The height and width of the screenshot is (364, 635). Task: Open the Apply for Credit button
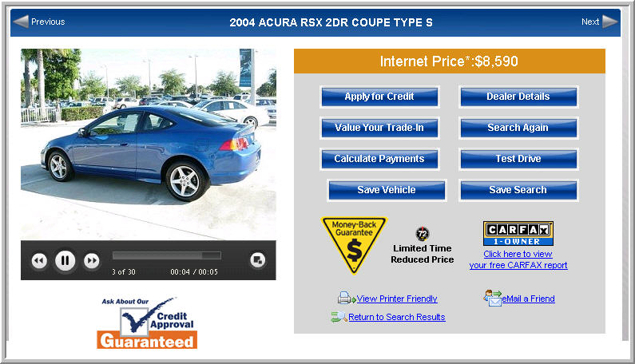pyautogui.click(x=379, y=97)
